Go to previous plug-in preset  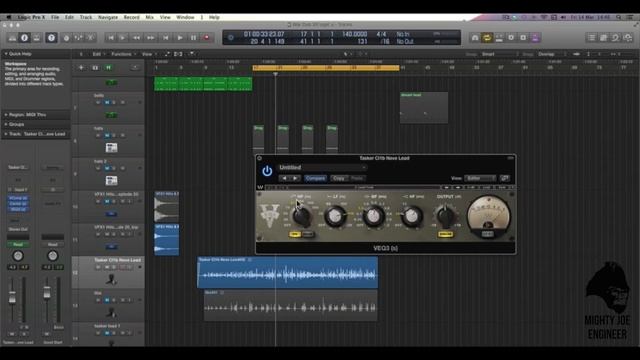coord(284,178)
